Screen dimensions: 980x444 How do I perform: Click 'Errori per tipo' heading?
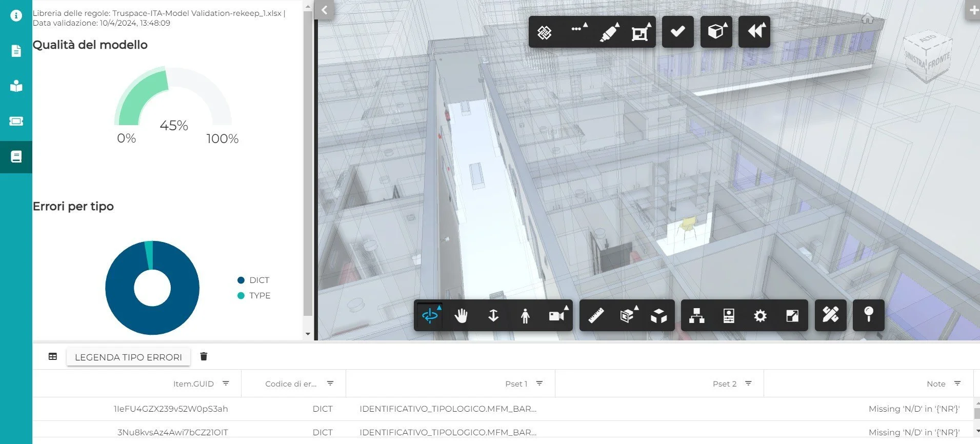[73, 206]
